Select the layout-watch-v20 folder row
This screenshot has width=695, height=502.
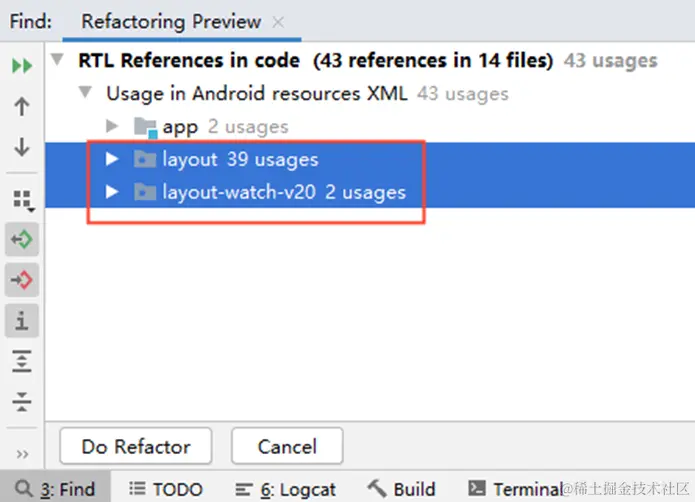click(283, 191)
